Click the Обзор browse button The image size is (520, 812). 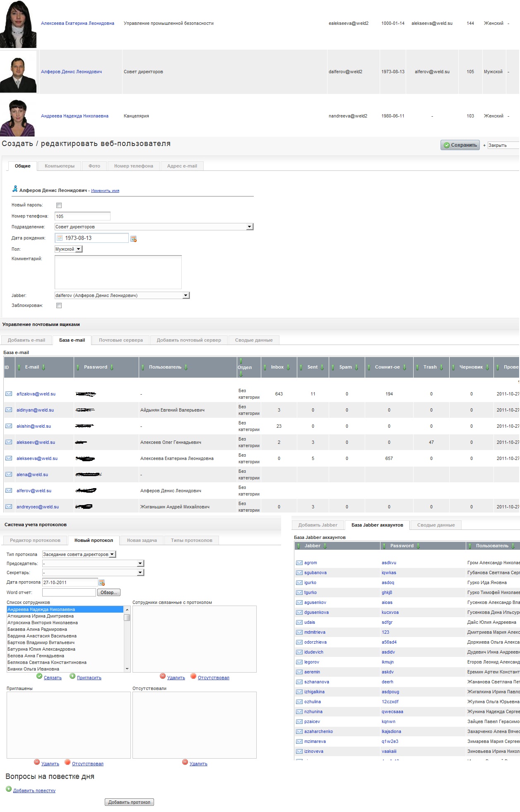point(109,592)
